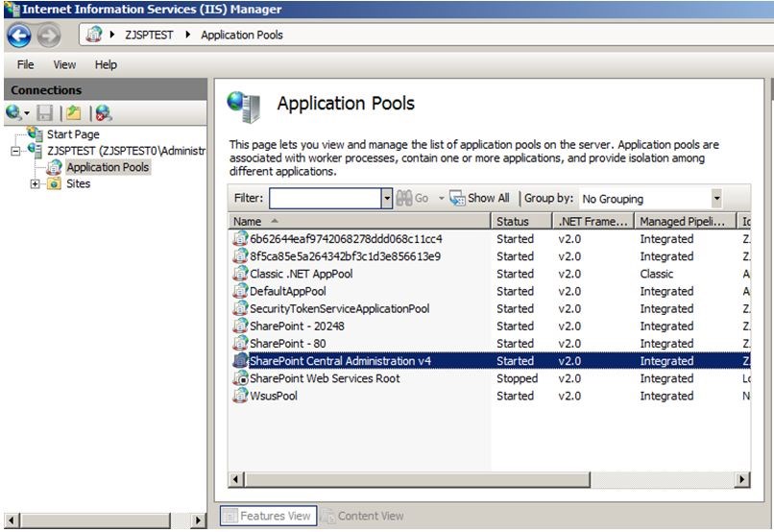Click the blue Back navigation arrow
The width and height of the screenshot is (774, 532).
(19, 36)
